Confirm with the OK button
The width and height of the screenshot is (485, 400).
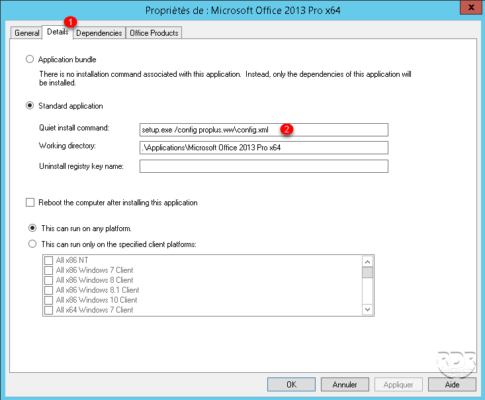click(x=291, y=384)
